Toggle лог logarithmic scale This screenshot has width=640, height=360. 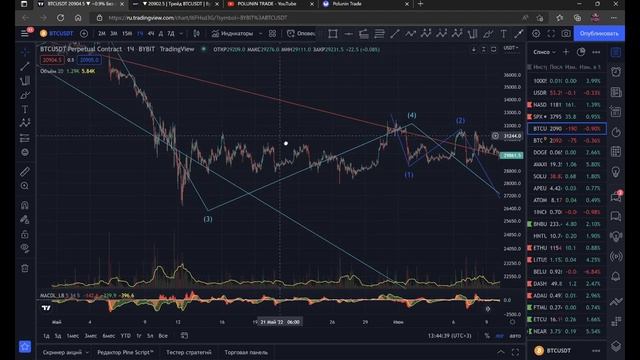point(500,336)
